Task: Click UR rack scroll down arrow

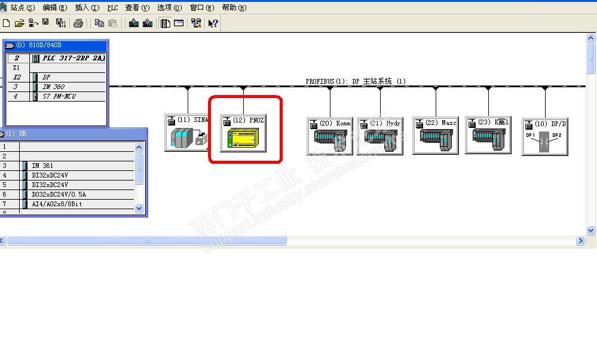Action: 139,208
